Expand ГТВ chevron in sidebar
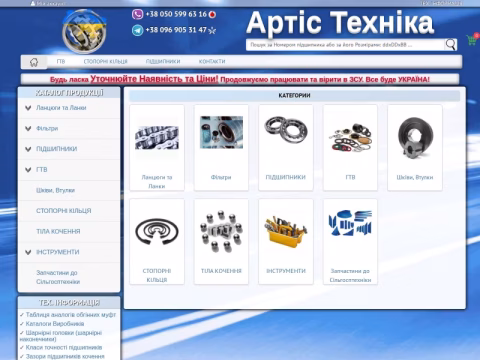The width and height of the screenshot is (480, 360). pos(28,170)
